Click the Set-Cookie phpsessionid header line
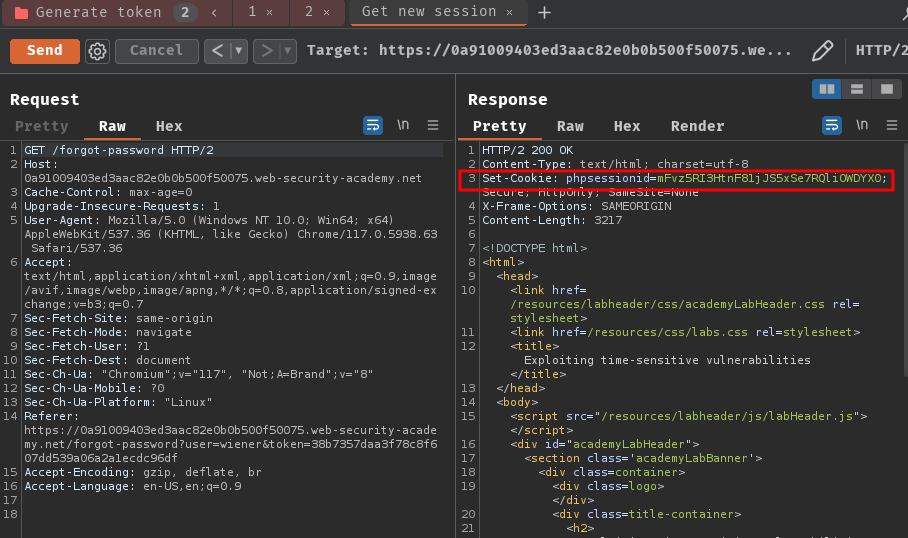908x538 pixels. tap(684, 178)
